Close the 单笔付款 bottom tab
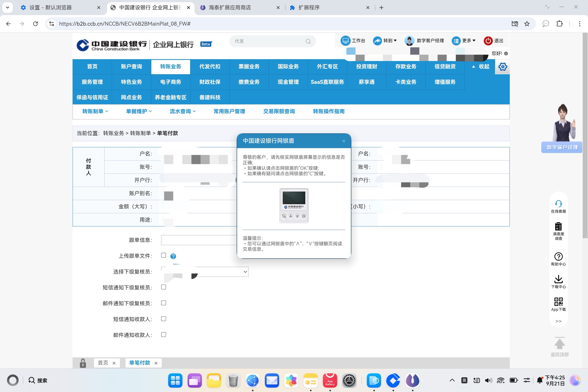 coord(156,363)
